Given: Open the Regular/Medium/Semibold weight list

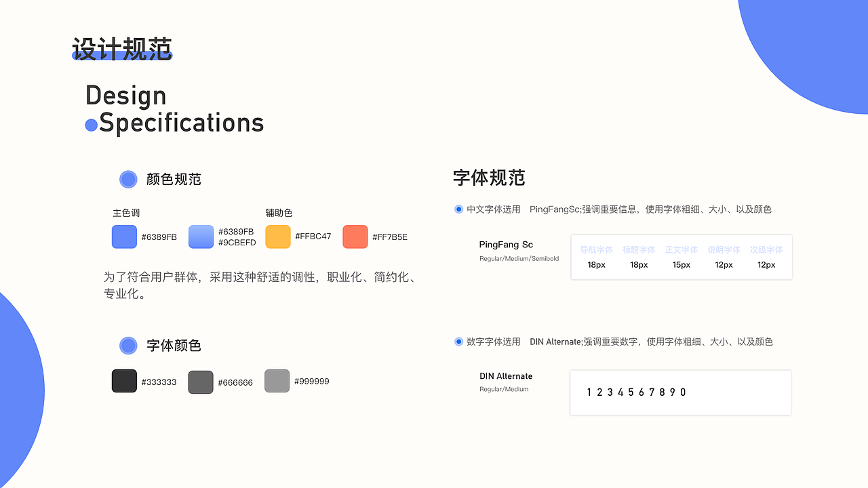Looking at the screenshot, I should click(519, 258).
